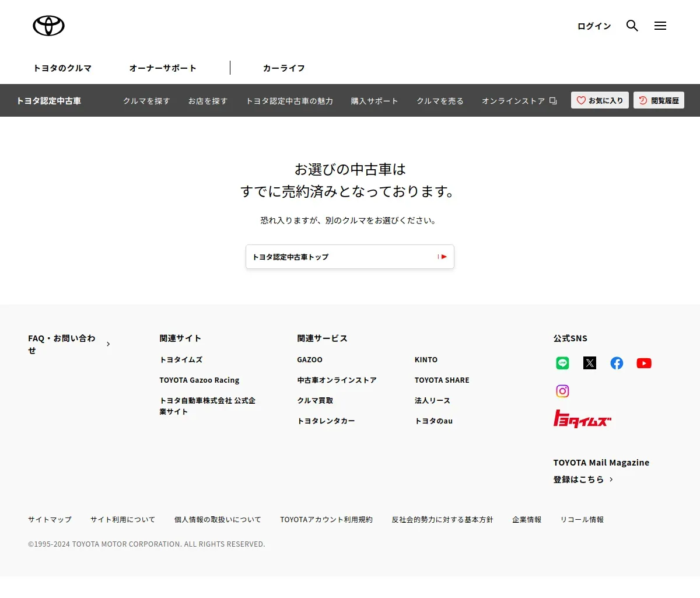Viewport: 700px width, 598px height.
Task: Open サイト利用について footer link
Action: click(123, 520)
